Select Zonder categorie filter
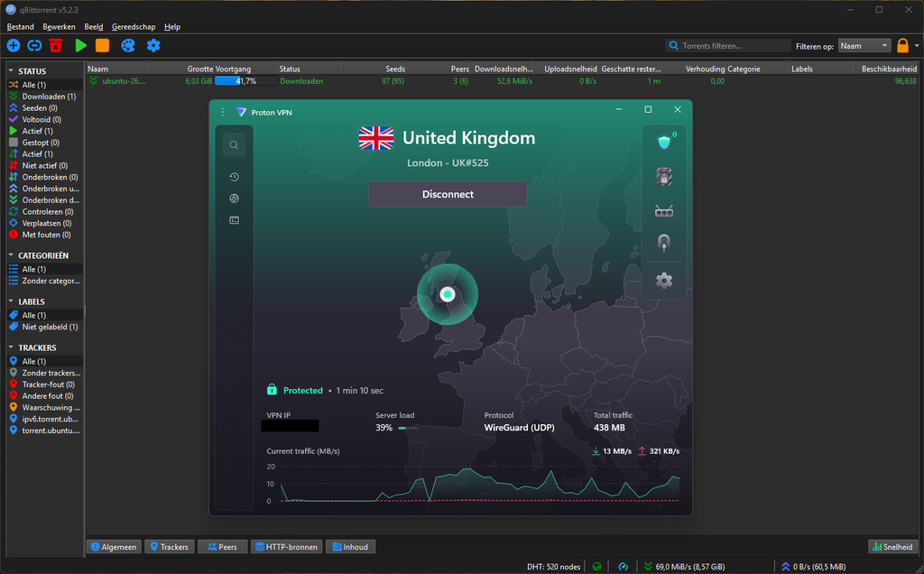The image size is (924, 574). [x=45, y=281]
